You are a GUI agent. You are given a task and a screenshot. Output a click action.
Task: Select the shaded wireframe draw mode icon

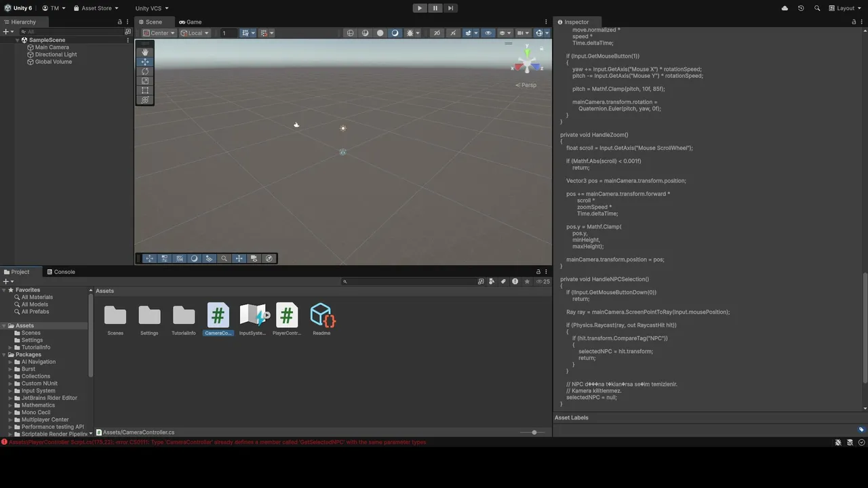point(366,33)
